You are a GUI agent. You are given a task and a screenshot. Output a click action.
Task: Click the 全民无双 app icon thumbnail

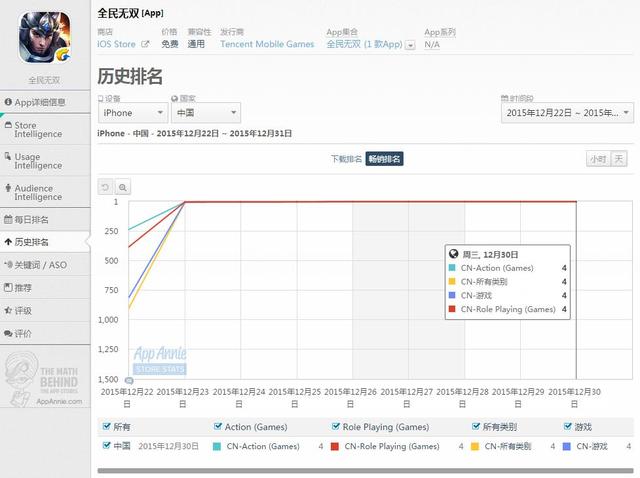44,37
